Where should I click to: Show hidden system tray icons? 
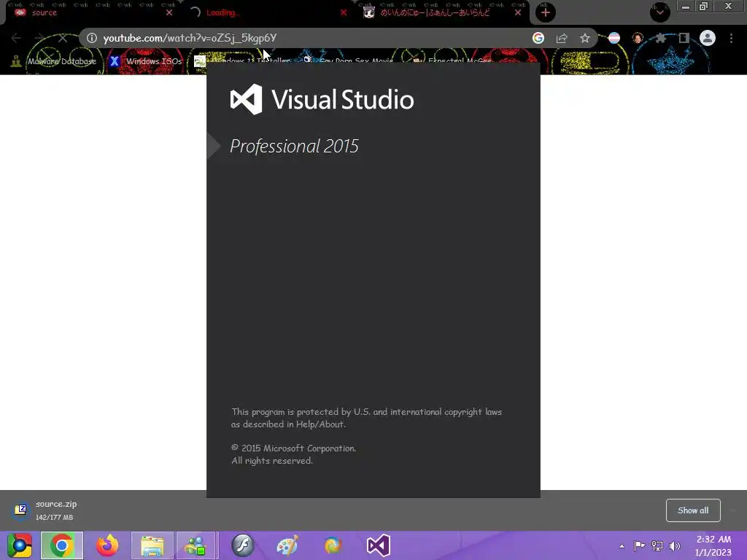click(x=622, y=546)
